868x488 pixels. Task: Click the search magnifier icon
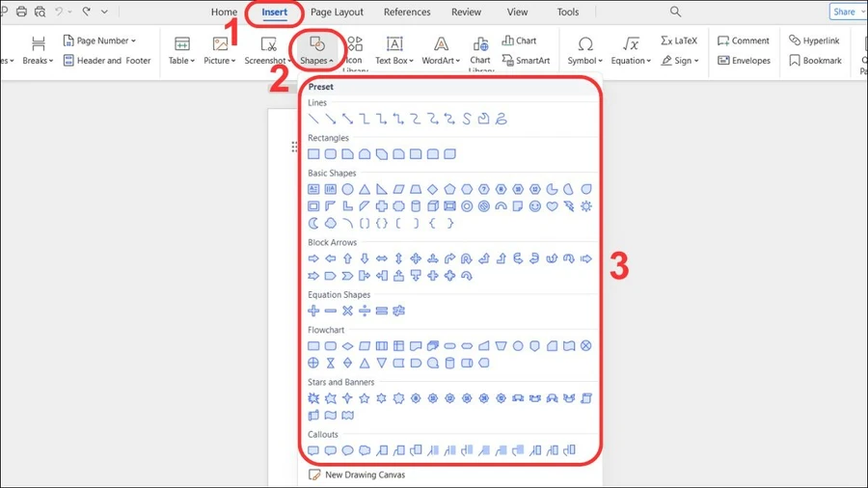coord(675,12)
